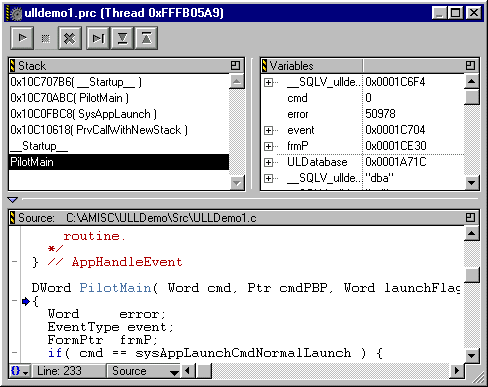
Task: Click the Source vertical scrollbar thumb
Action: click(x=472, y=275)
